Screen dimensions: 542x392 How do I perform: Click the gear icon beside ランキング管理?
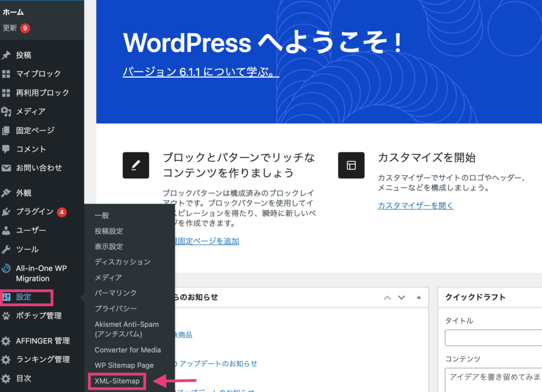click(6, 360)
